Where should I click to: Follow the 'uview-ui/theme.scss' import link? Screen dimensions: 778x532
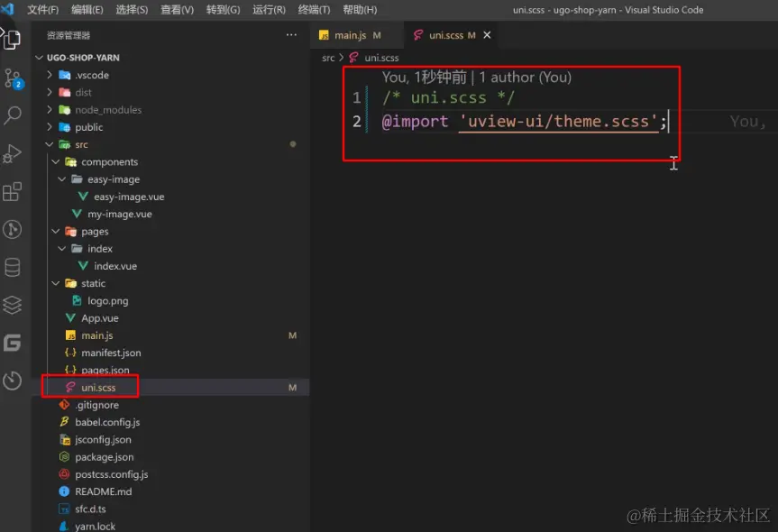559,122
